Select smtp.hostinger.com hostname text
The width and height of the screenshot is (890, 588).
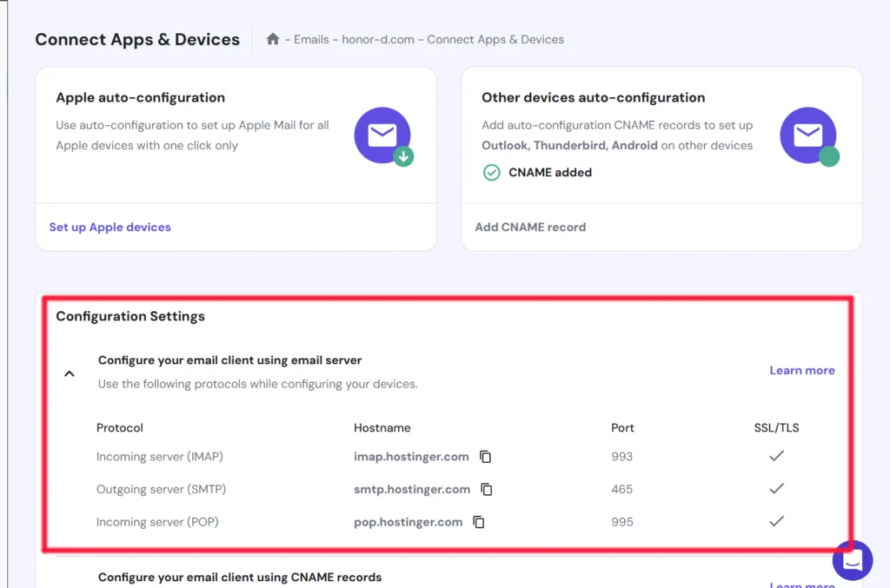[412, 489]
